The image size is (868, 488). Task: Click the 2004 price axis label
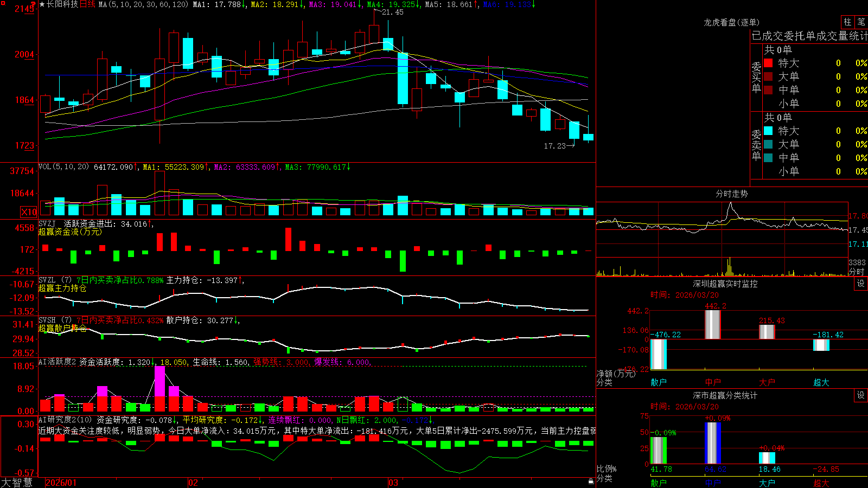coord(24,54)
